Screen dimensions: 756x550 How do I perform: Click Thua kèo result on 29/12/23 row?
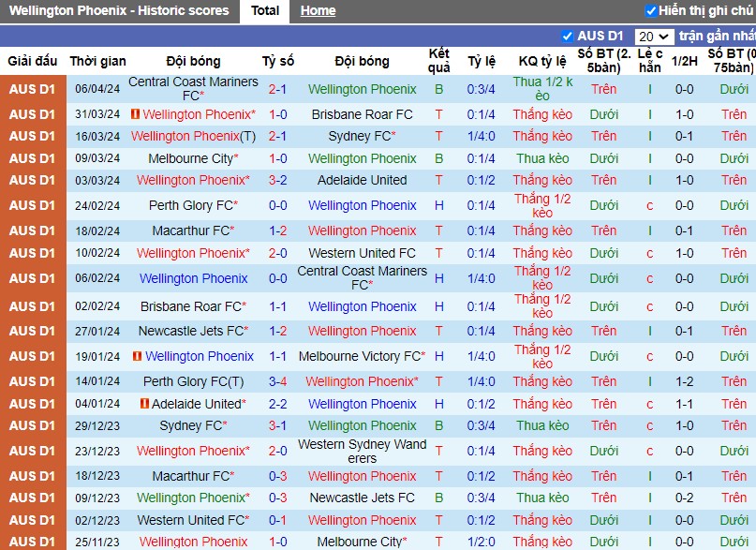pyautogui.click(x=542, y=425)
